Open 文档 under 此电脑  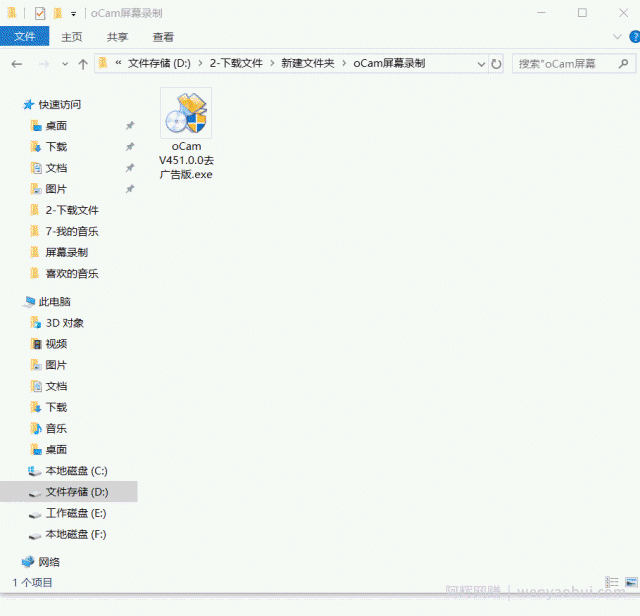56,387
